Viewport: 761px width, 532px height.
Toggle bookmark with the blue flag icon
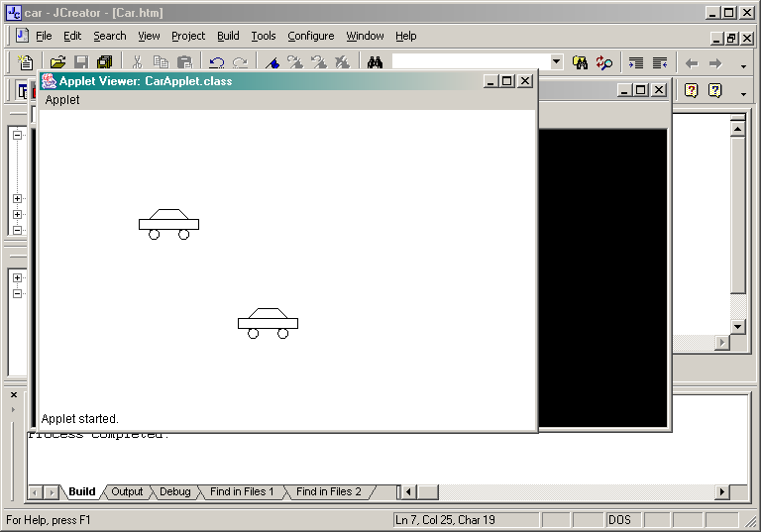coord(272,62)
